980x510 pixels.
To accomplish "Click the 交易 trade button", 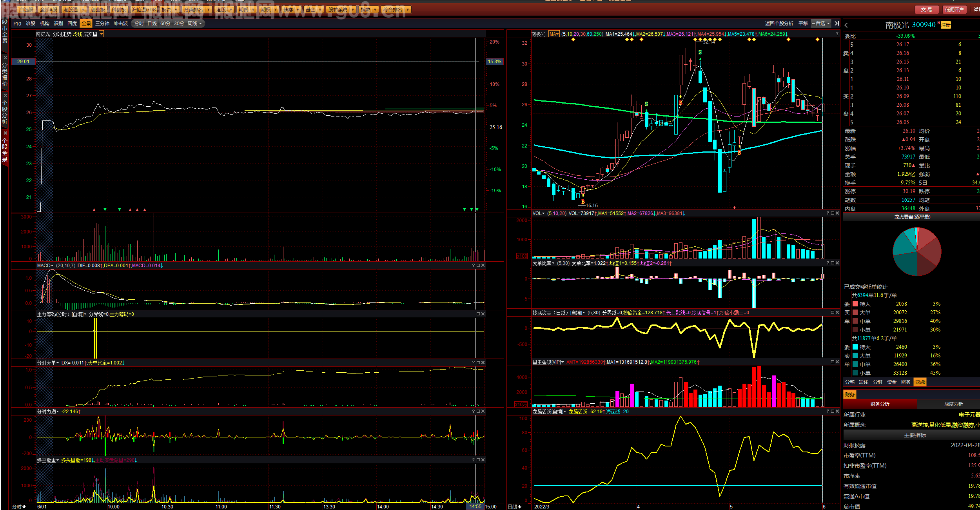I will (x=927, y=9).
